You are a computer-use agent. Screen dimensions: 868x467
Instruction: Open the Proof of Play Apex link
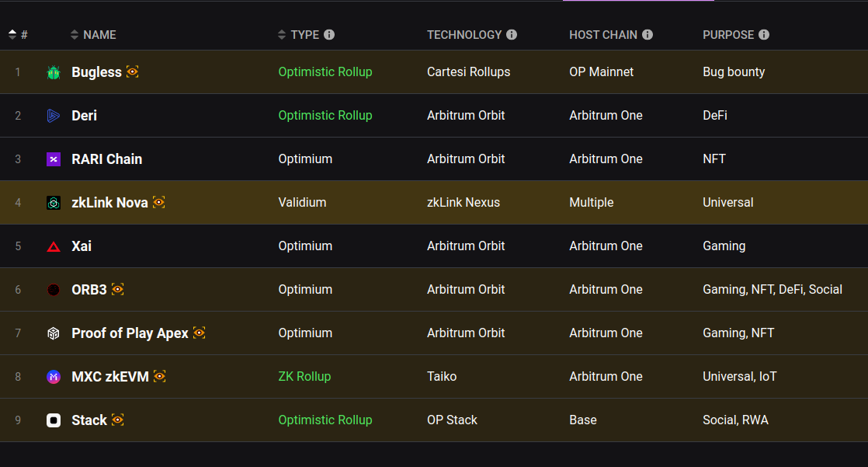(x=130, y=333)
